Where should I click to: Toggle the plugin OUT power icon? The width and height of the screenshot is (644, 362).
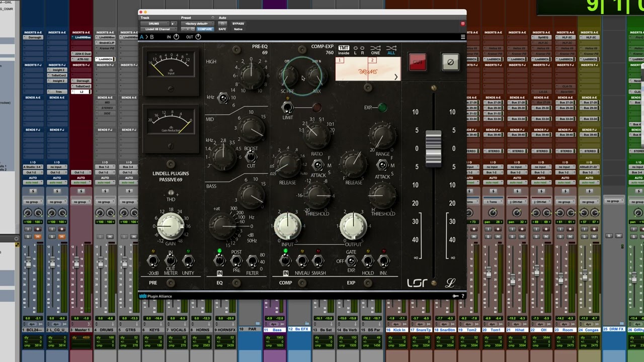[x=198, y=37]
